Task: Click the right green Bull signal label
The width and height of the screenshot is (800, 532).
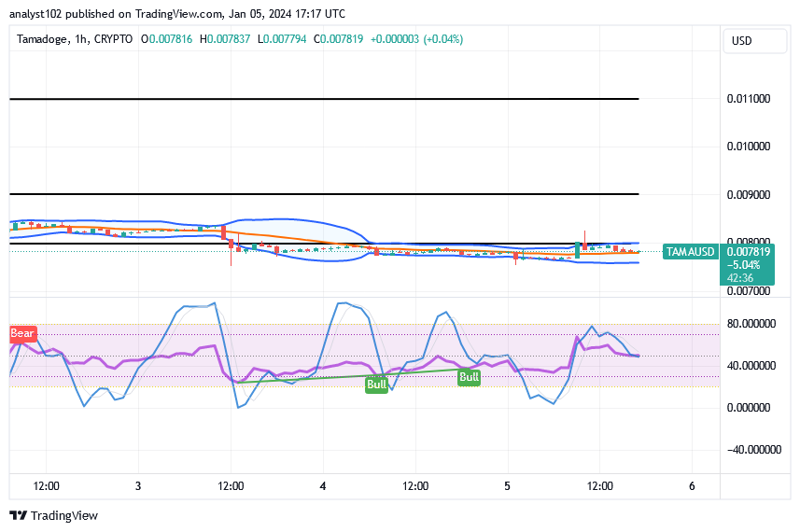Action: click(469, 377)
